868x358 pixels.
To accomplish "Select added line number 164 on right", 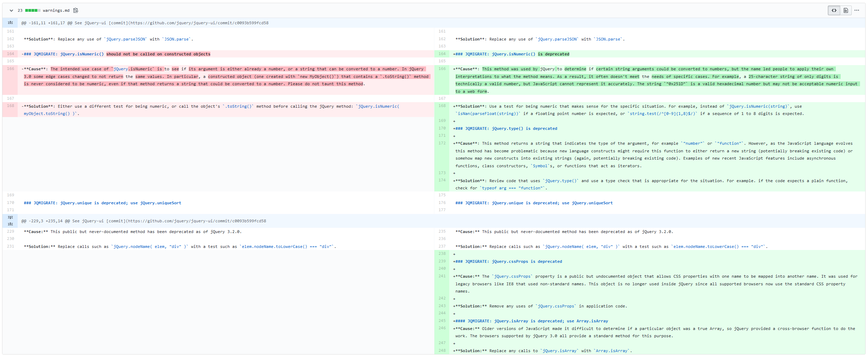I will pyautogui.click(x=442, y=54).
